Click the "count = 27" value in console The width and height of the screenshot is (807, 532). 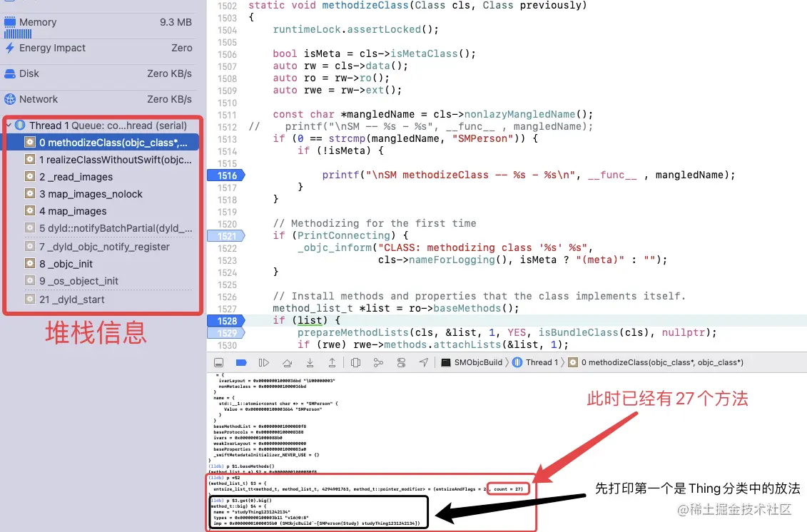click(x=509, y=488)
